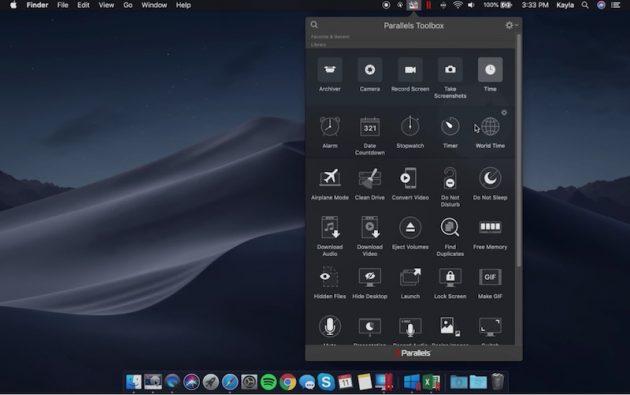This screenshot has height=395, width=630.
Task: Open the Window menu in menu bar
Action: point(154,5)
